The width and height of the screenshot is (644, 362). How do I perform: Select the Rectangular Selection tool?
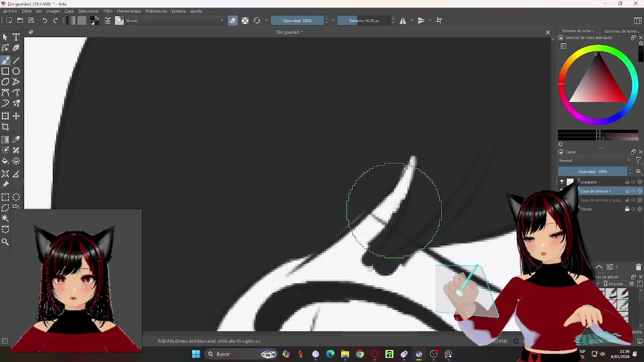click(6, 197)
